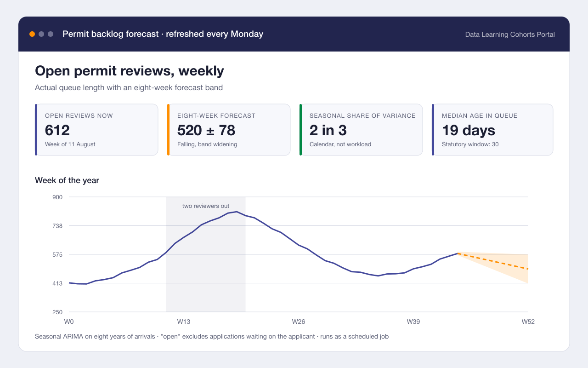This screenshot has width=588, height=368.
Task: Click the 900 y-axis label
Action: 57,197
